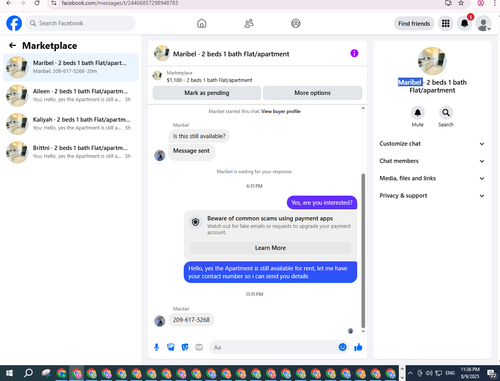
Task: Click "Yes, are you interested?" message
Action: 322,203
